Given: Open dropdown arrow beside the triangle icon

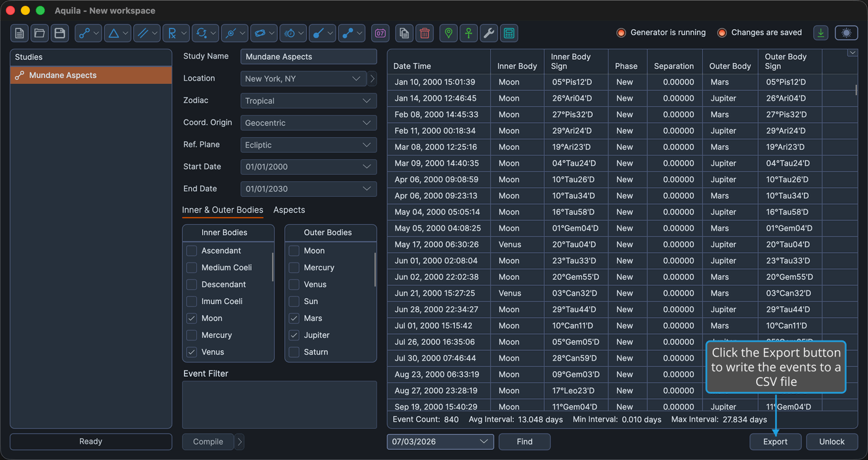Looking at the screenshot, I should 125,33.
